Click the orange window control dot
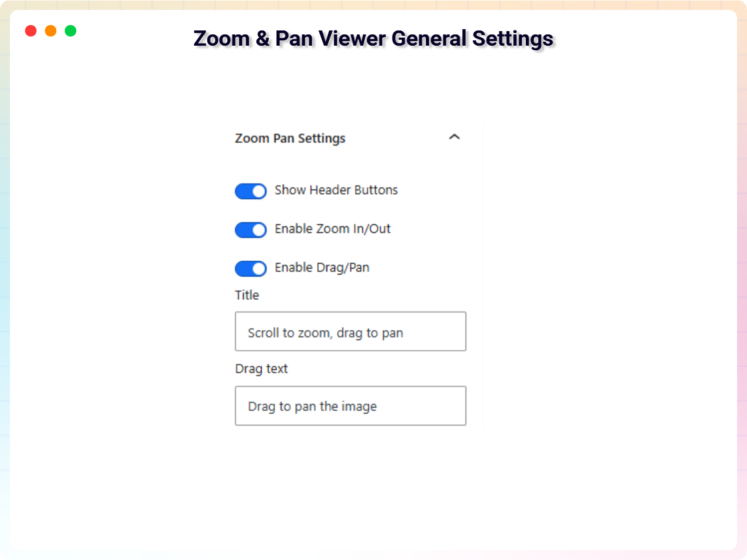The height and width of the screenshot is (560, 747). click(50, 30)
